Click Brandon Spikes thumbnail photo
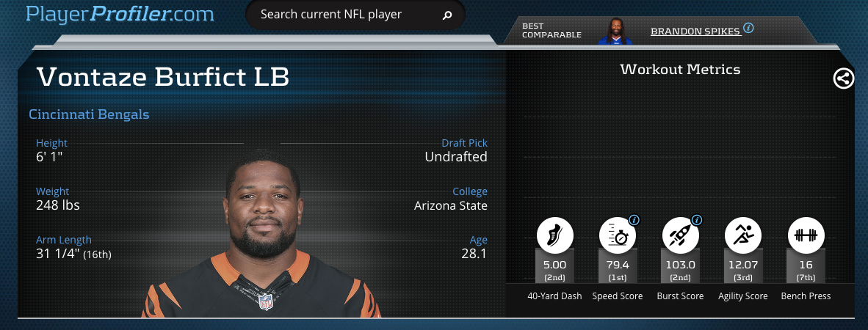This screenshot has height=330, width=868. 615,31
